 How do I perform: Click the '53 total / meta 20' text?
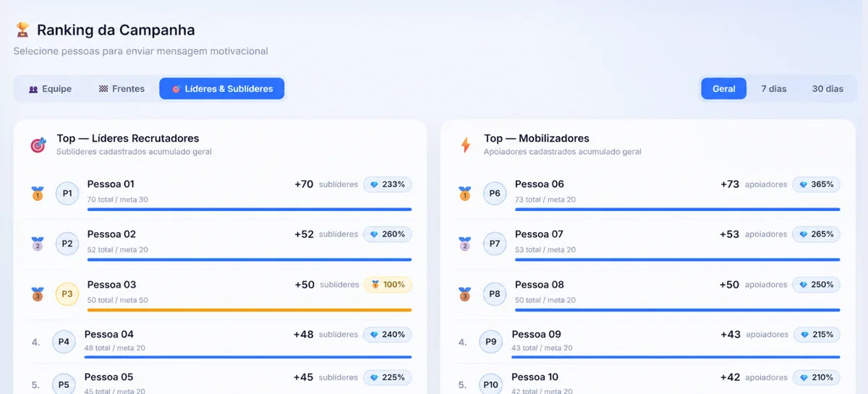(545, 249)
